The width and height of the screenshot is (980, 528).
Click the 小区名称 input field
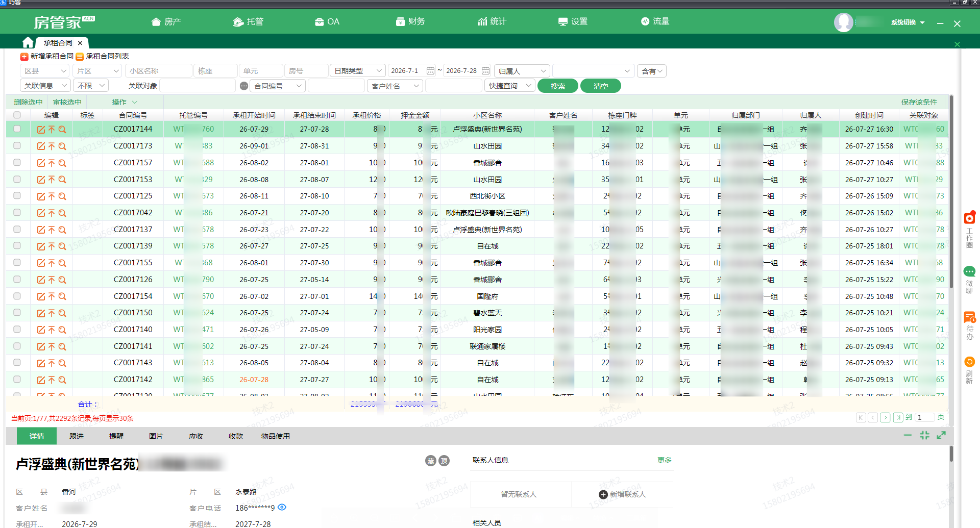point(158,71)
